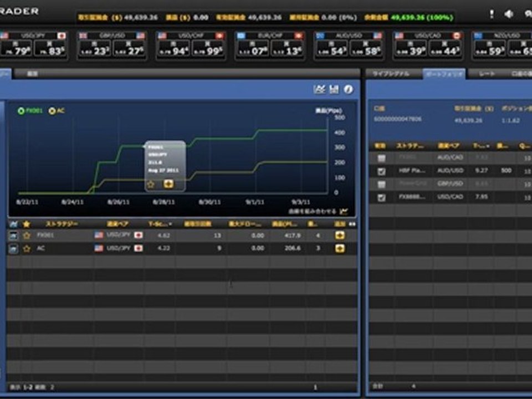Screen dimensions: 532x399
Task: Click the GBP/USD pair cell in portfolio
Action: point(450,184)
